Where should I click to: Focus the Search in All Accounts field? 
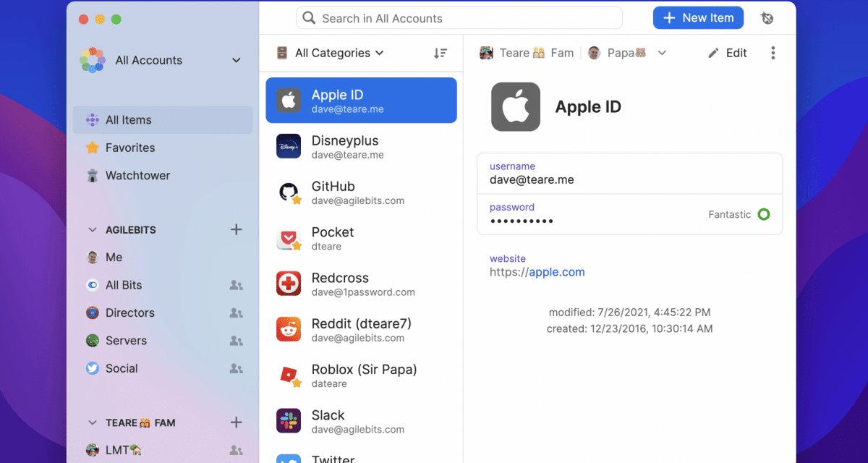click(459, 18)
